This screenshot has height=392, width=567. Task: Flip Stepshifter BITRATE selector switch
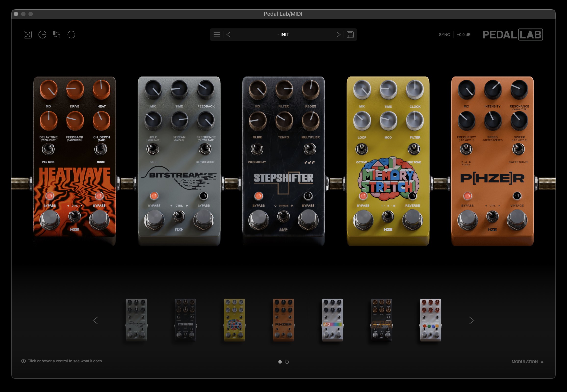point(283,216)
